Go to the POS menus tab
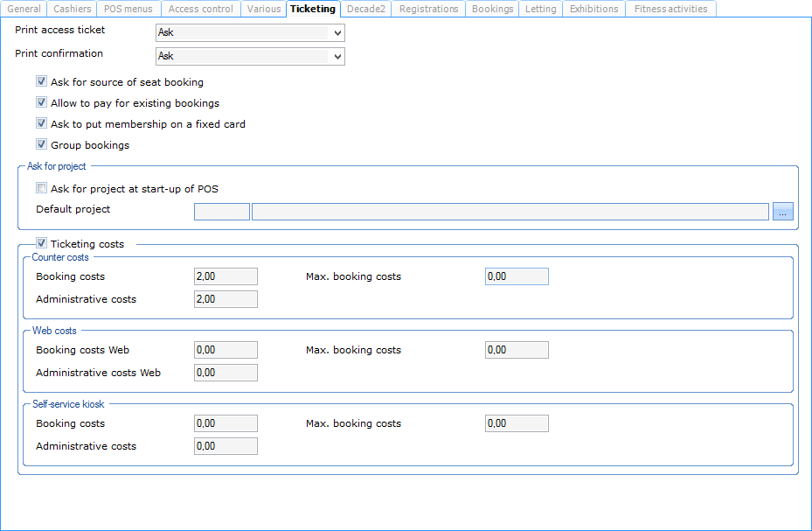Screen dimensions: 812x531 point(128,9)
